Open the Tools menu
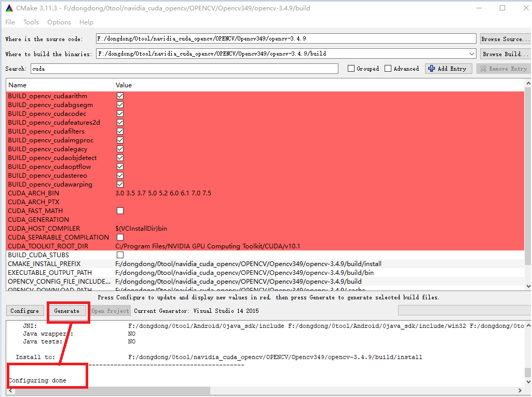This screenshot has height=397, width=532. (31, 22)
